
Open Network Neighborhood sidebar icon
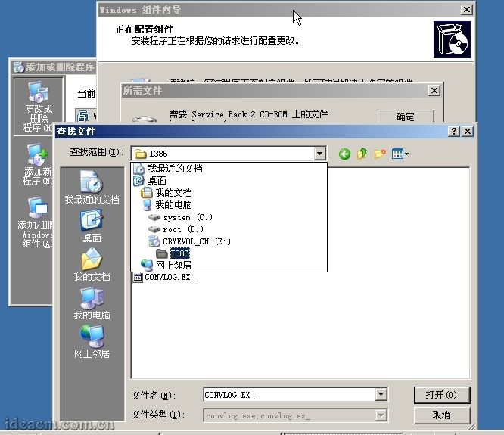tap(92, 342)
